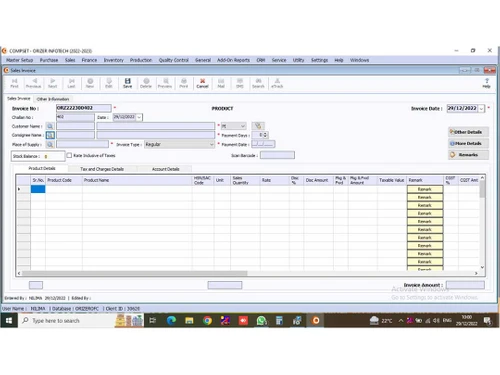The image size is (500, 375).
Task: Click the Edit toolbar icon
Action: 109,83
